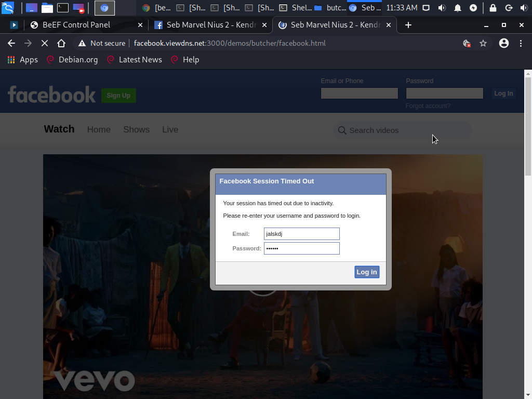Open the Debian.org bookmark
The image size is (532, 399).
tap(72, 60)
